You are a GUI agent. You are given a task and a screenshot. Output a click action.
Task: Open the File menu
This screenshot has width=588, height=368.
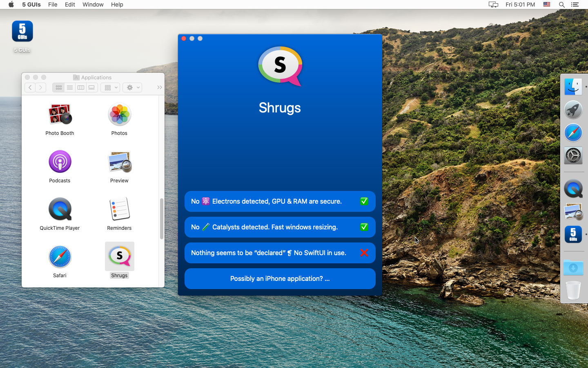53,4
